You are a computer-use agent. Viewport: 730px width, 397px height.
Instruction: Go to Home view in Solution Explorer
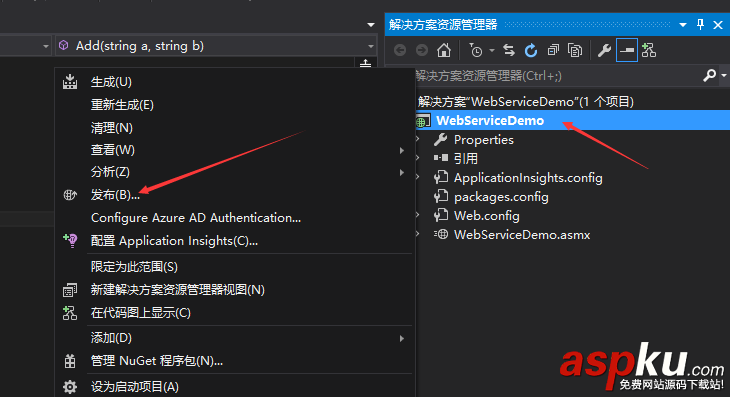point(444,50)
